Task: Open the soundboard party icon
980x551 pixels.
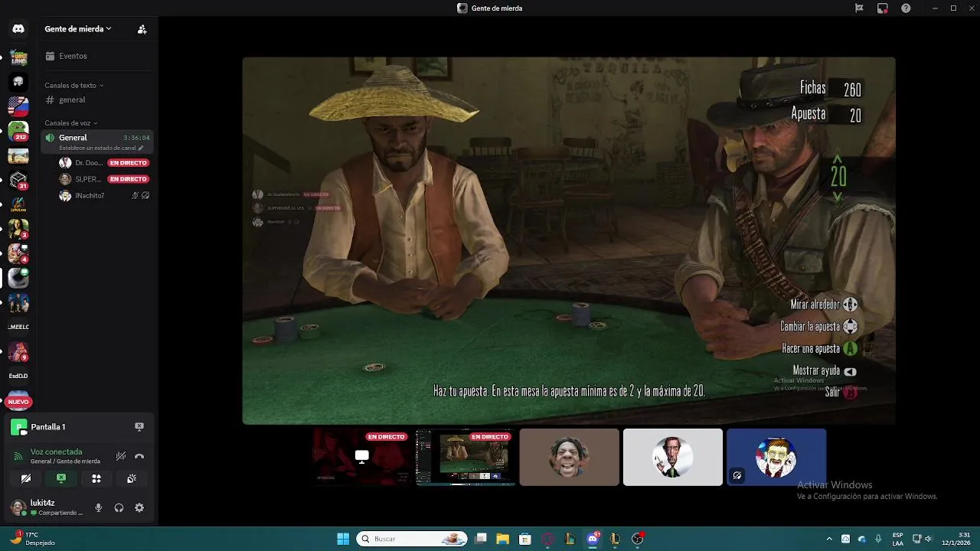Action: [132, 478]
